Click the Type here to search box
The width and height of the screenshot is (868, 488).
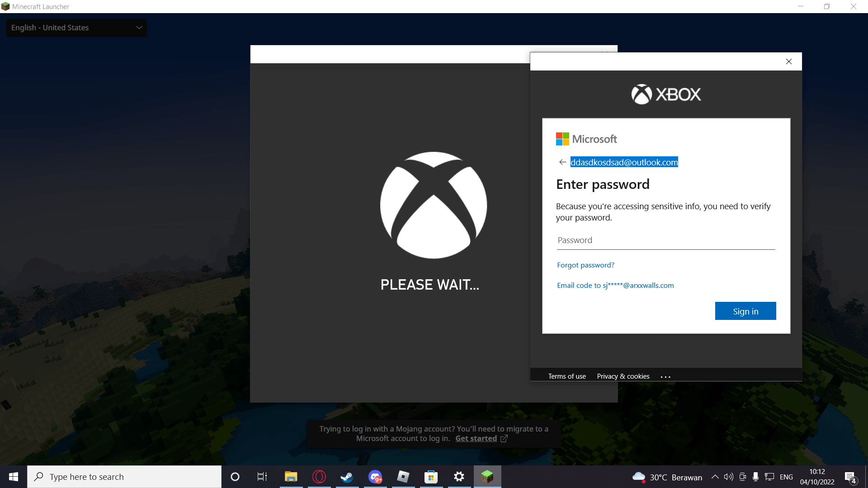(x=124, y=477)
